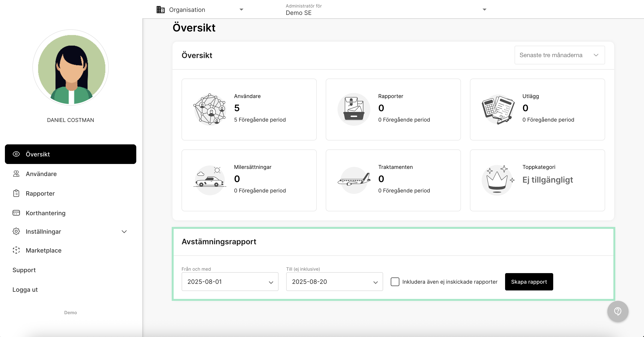Select Översikt in the sidebar
644x337 pixels.
pyautogui.click(x=71, y=154)
